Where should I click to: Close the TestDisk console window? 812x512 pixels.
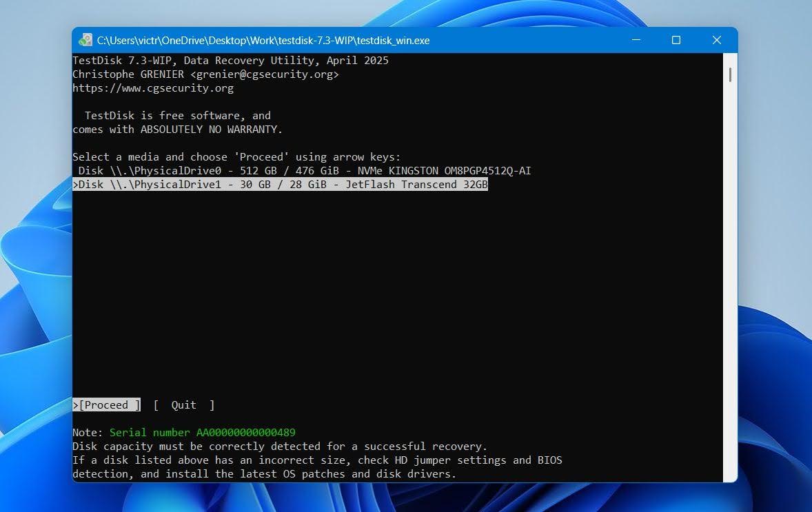coord(717,40)
